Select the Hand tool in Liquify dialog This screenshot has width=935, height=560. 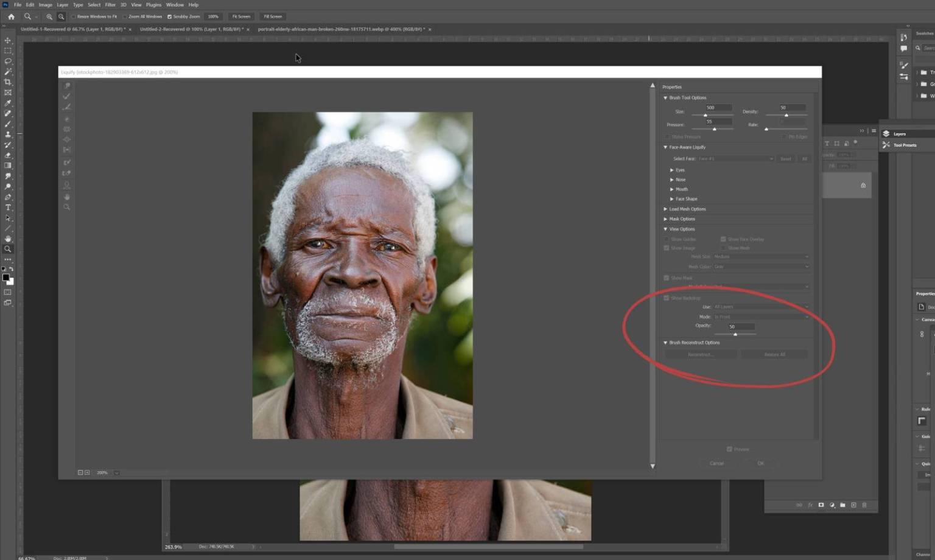pyautogui.click(x=67, y=197)
